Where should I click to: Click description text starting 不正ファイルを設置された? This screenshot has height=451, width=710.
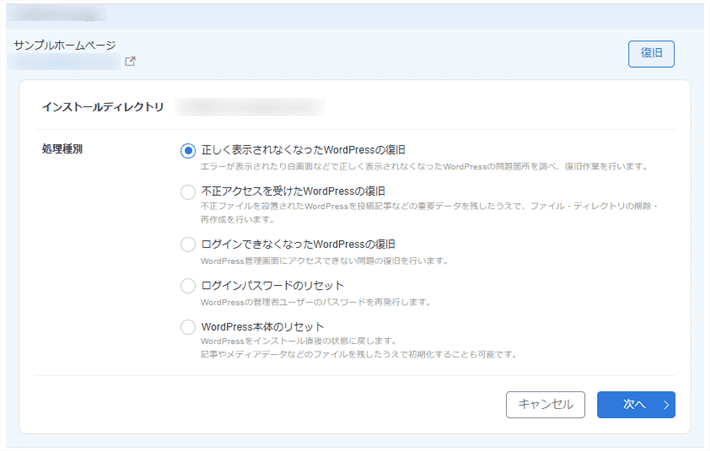click(x=429, y=213)
